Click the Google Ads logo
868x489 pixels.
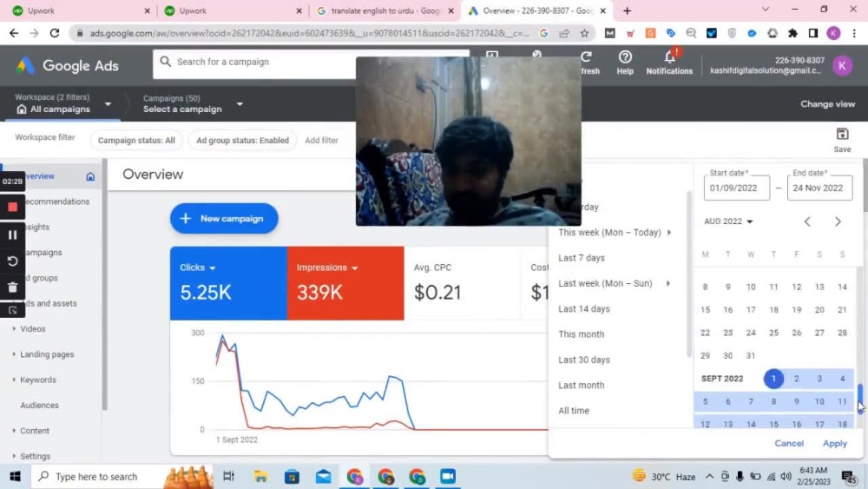point(68,65)
